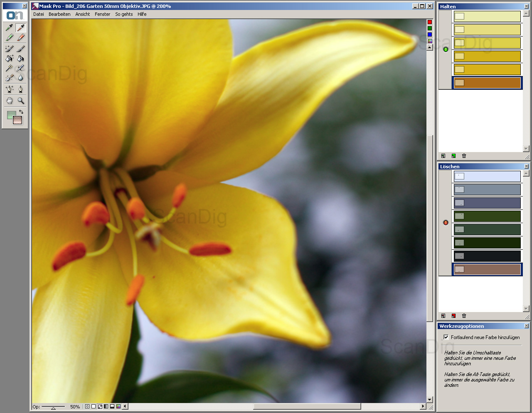Click trash icon in Halten panel
Image resolution: width=532 pixels, height=413 pixels.
464,156
